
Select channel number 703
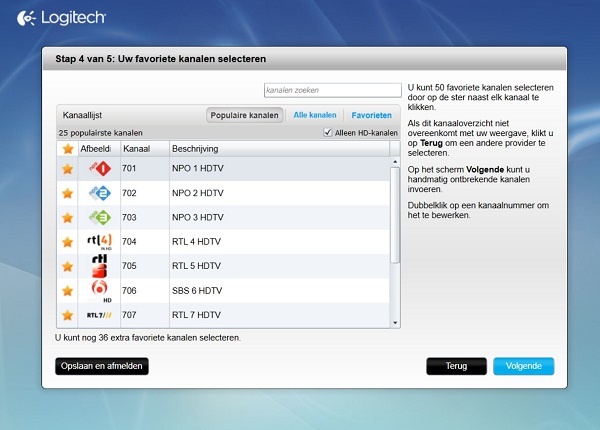coord(129,217)
